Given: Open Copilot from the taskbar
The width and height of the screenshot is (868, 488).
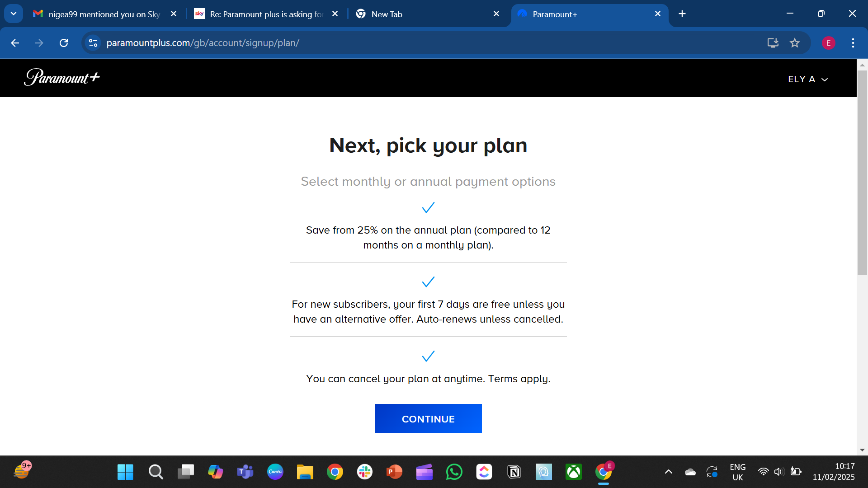Looking at the screenshot, I should [216, 472].
